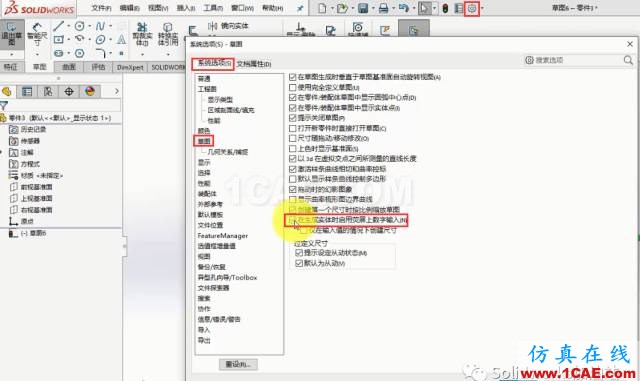Expand the manager panel tabs chevron
The width and height of the screenshot is (640, 381).
[117, 91]
